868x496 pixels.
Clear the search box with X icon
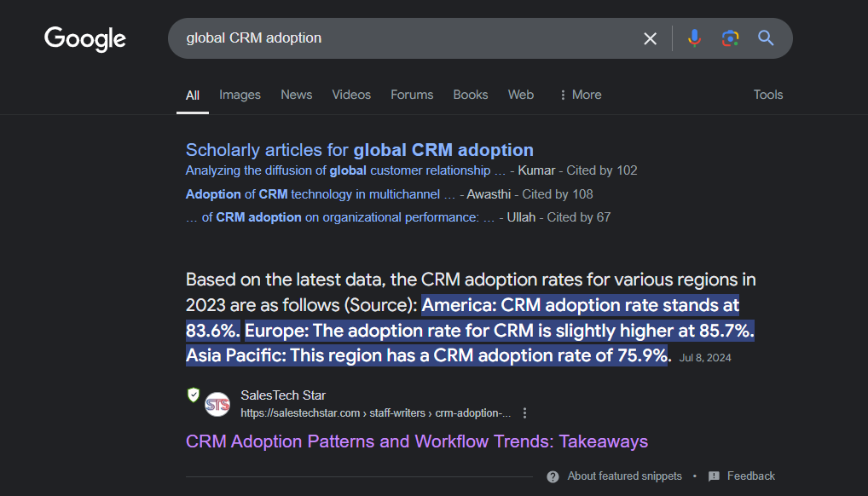[650, 38]
